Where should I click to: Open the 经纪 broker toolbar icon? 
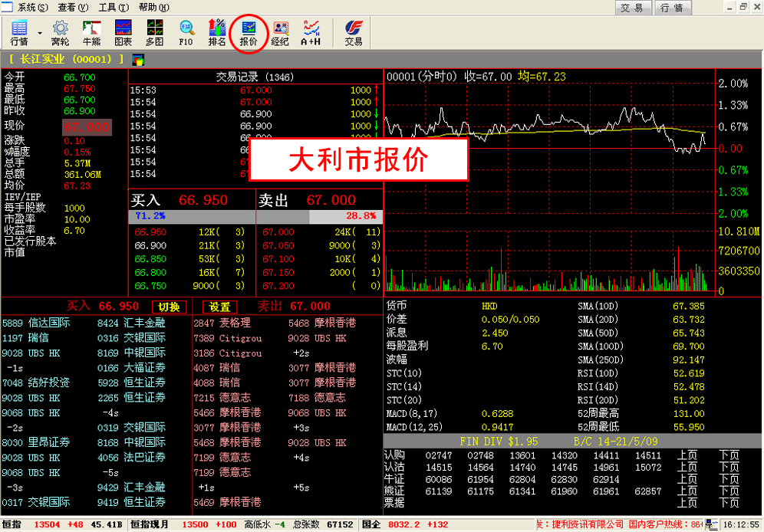(280, 32)
